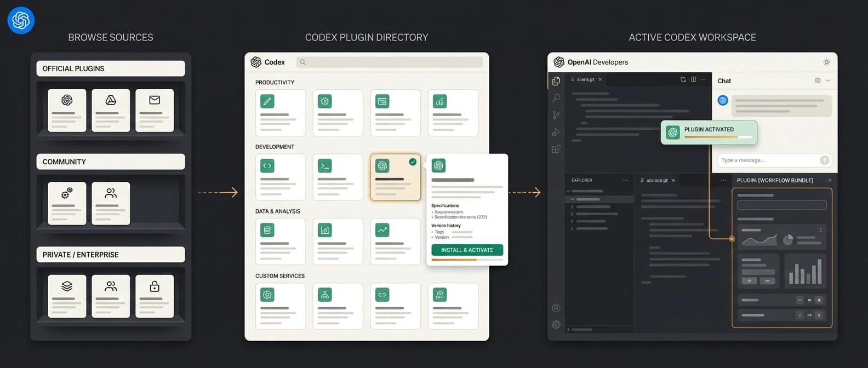The image size is (868, 368).
Task: Send the chat message with arrow button
Action: (824, 160)
